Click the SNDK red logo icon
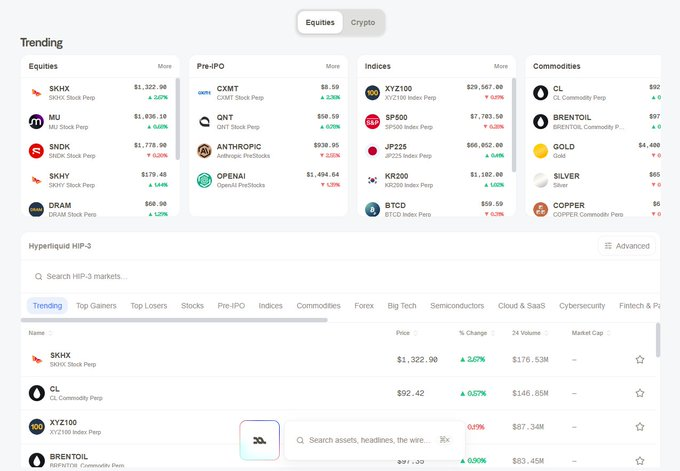This screenshot has width=680, height=471. [x=36, y=151]
